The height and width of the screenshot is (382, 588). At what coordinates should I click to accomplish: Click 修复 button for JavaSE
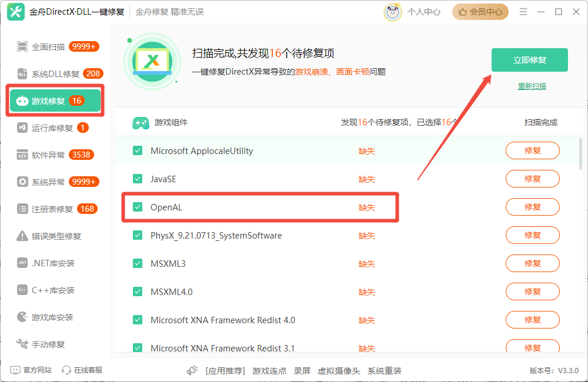point(533,179)
